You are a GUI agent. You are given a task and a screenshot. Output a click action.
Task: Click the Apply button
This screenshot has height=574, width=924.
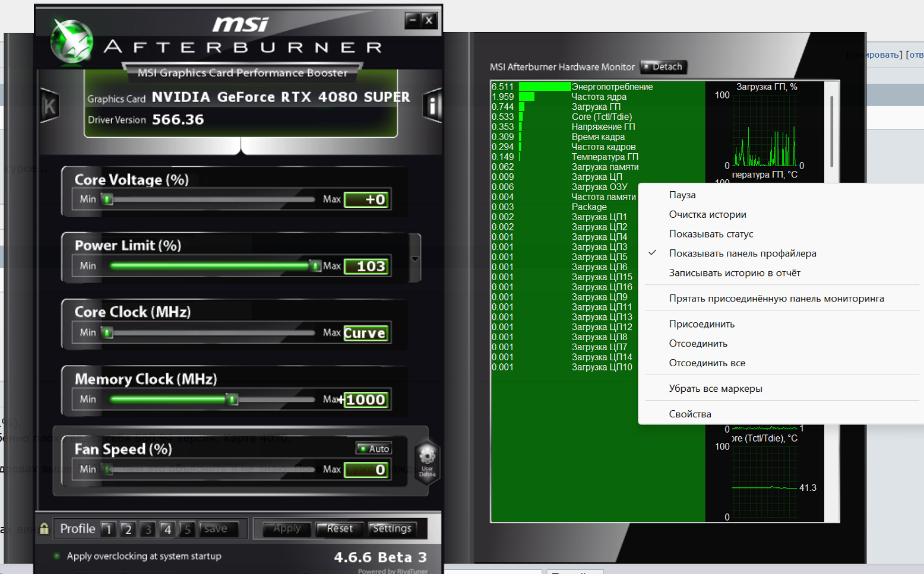(x=287, y=528)
